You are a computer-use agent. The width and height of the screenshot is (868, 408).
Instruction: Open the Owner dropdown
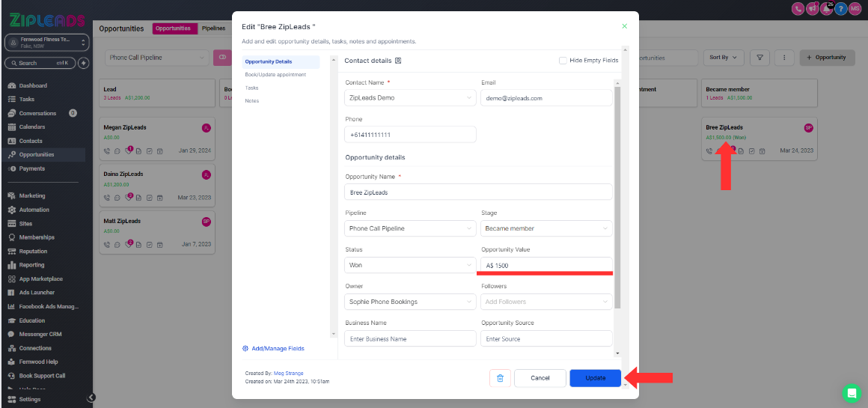click(x=410, y=302)
